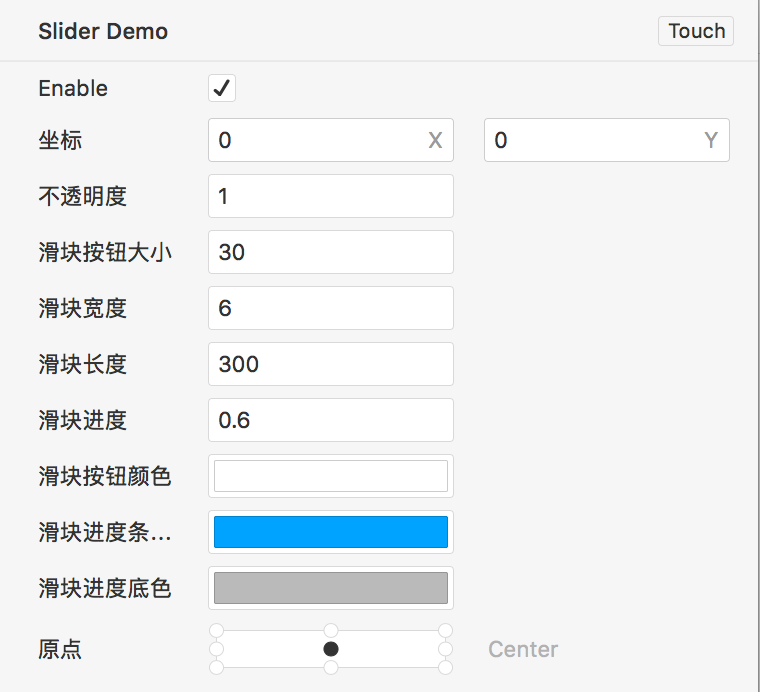This screenshot has height=692, width=760.
Task: Set origin to middle-right anchor point
Action: 446,649
